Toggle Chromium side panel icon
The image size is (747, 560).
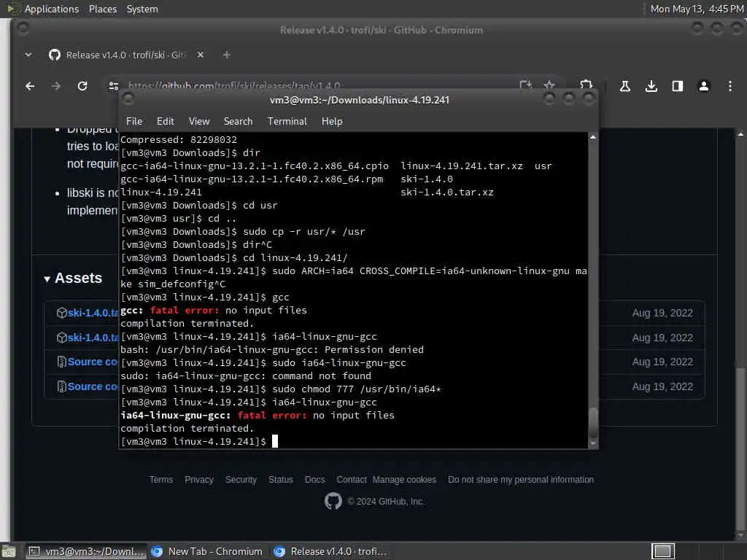678,86
